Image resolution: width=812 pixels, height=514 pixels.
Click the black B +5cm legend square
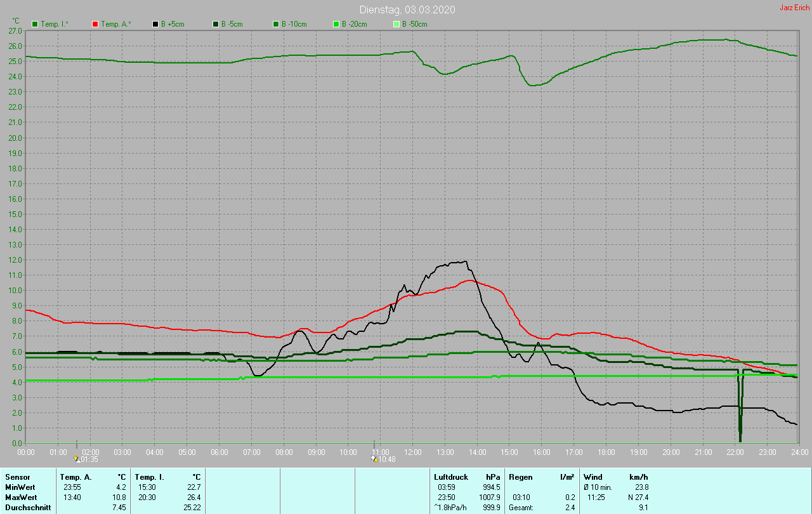pos(155,24)
